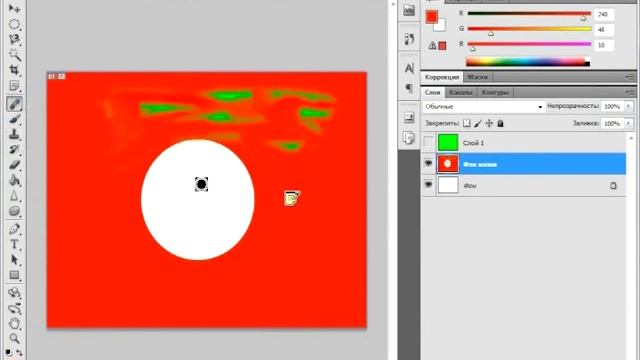
Task: Select the highlighted Healing Brush tool
Action: [14, 104]
